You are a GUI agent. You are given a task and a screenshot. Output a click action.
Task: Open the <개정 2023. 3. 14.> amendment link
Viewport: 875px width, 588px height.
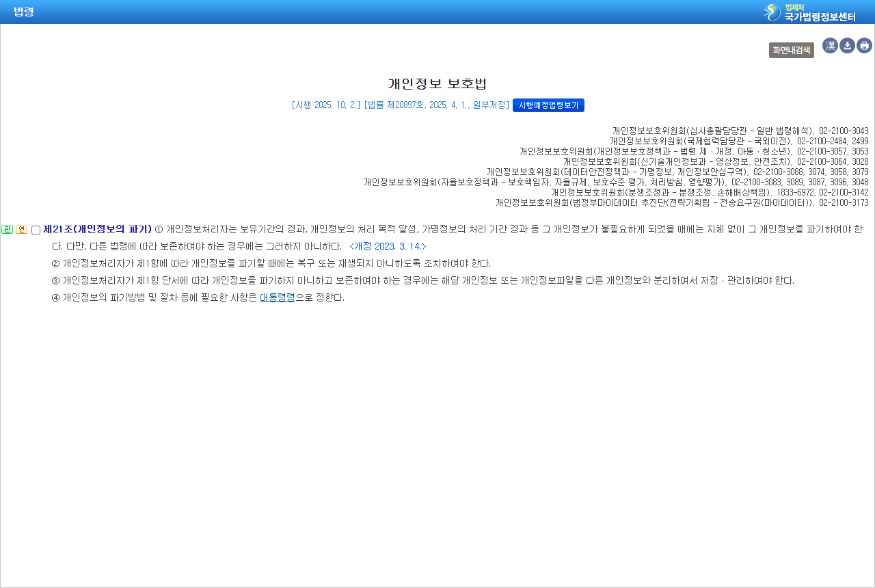tap(388, 246)
